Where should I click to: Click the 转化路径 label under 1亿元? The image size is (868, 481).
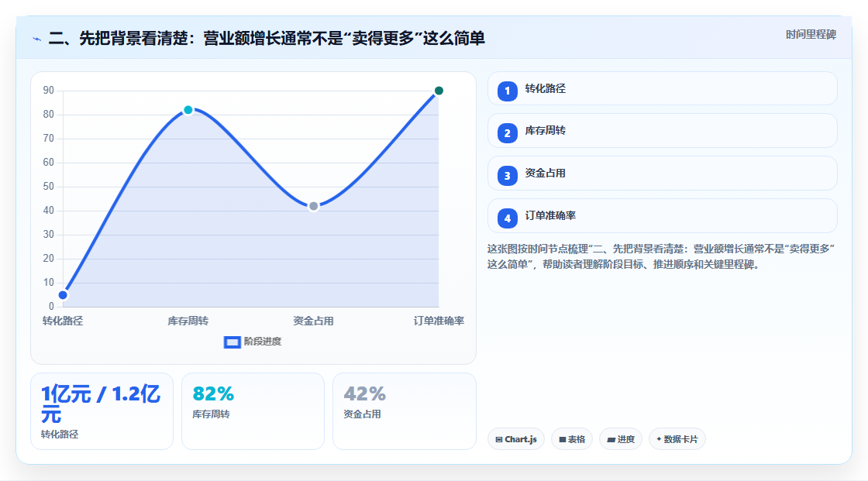point(60,435)
